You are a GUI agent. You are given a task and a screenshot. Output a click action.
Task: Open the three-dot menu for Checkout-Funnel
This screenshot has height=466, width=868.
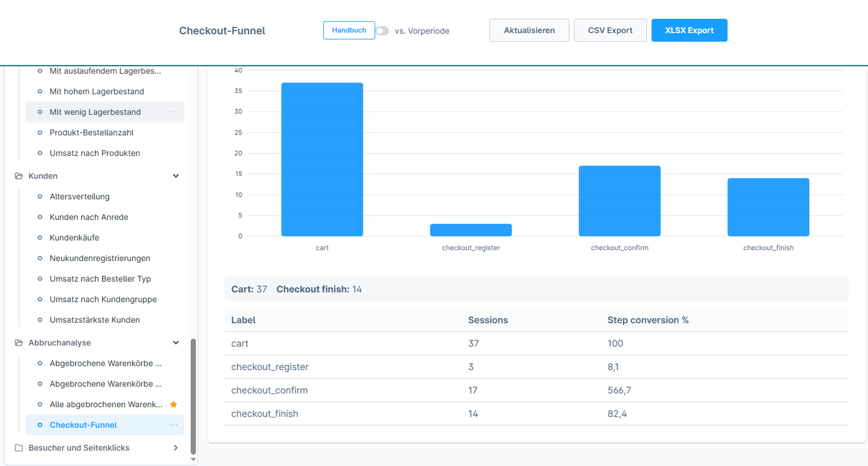point(173,425)
